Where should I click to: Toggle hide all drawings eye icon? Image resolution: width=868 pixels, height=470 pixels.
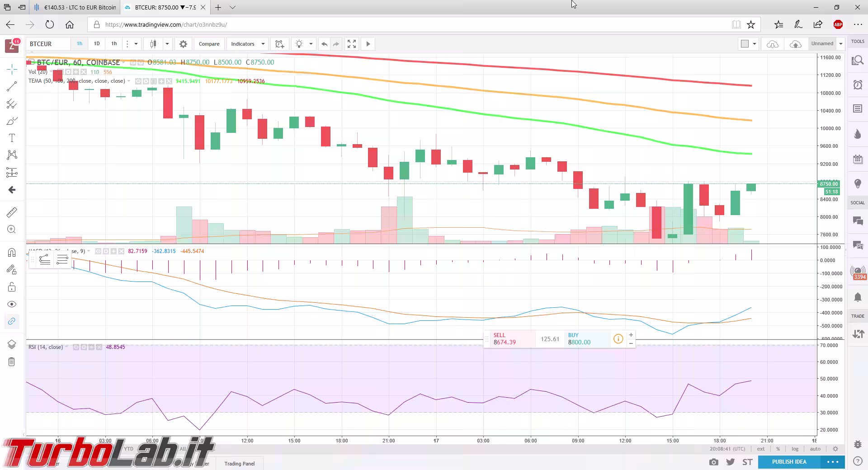12,304
